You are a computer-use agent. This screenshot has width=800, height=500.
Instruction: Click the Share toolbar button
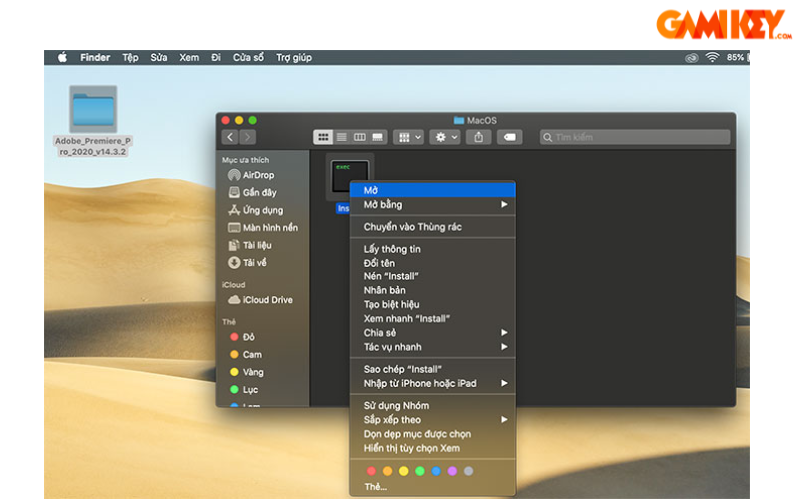(479, 137)
